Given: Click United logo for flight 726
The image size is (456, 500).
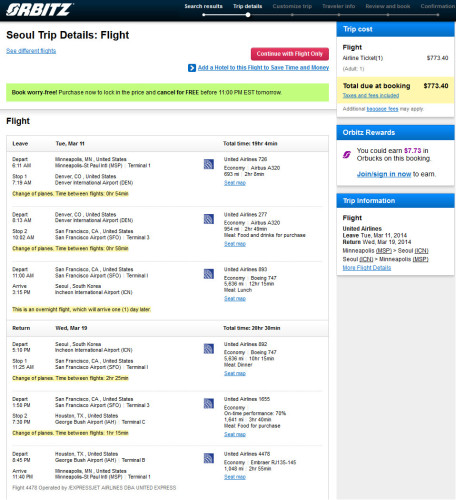Looking at the screenshot, I should click(209, 164).
